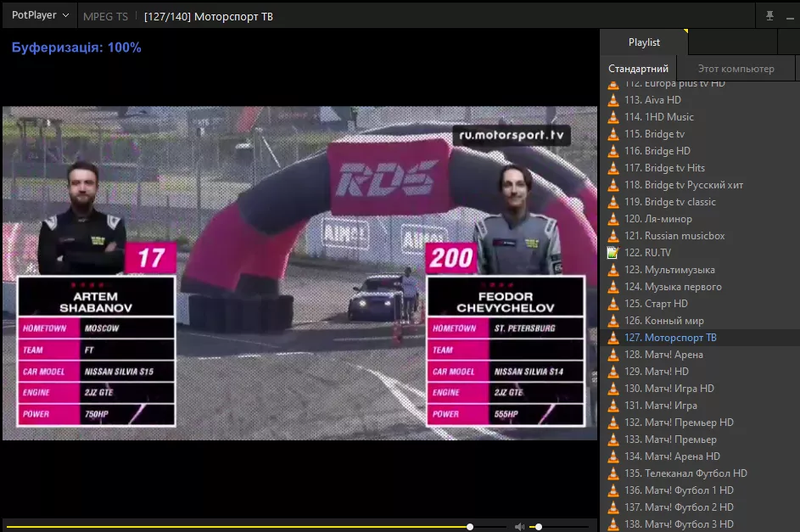Click the cone icon for 121. Russian musicbox

[613, 236]
